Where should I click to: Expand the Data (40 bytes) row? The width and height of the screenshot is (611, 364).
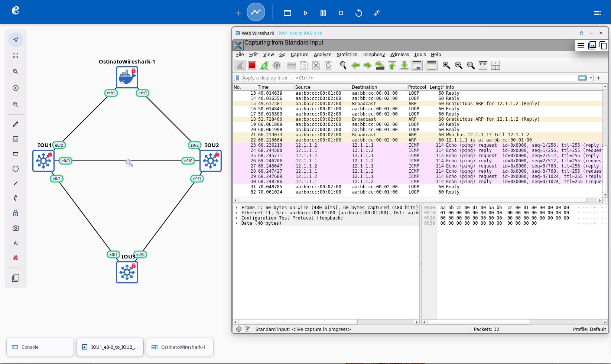237,223
